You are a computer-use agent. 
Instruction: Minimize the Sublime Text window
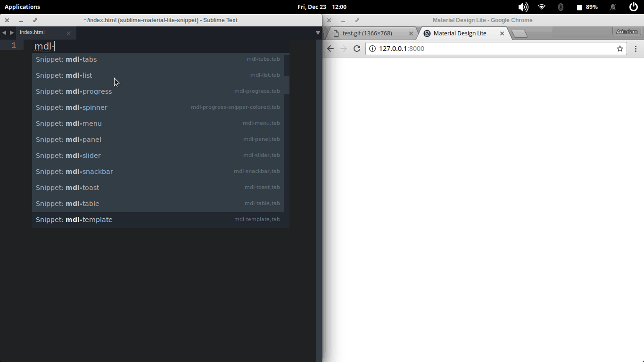point(21,20)
